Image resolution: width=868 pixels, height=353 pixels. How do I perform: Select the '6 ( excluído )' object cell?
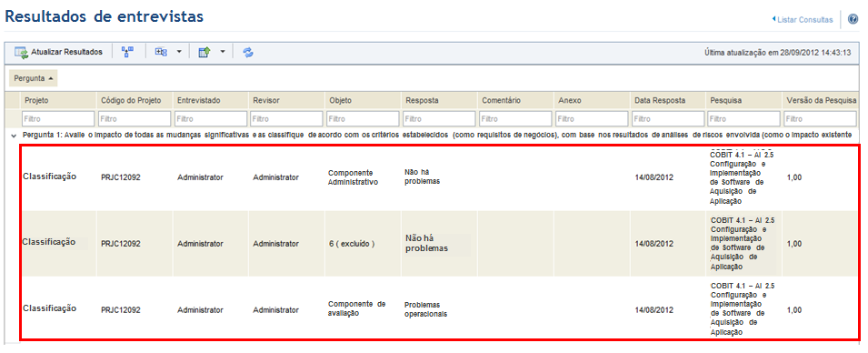[x=352, y=244]
